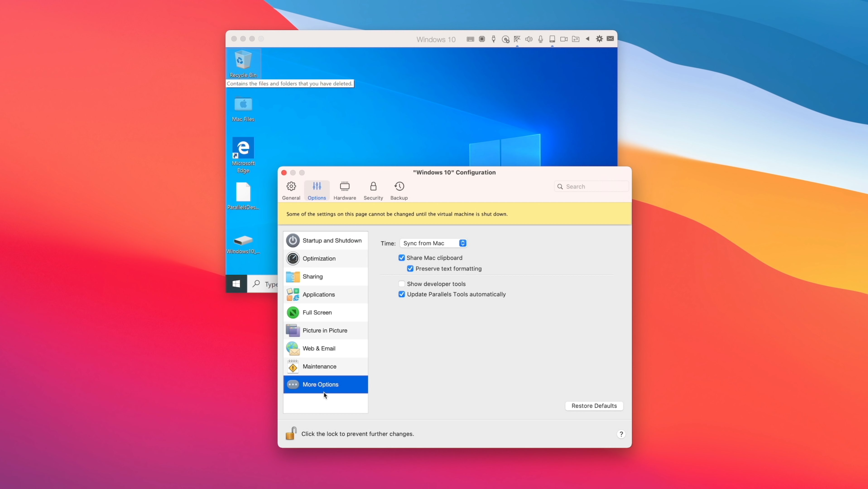Toggle Preserve text formatting checkbox
868x489 pixels.
410,269
